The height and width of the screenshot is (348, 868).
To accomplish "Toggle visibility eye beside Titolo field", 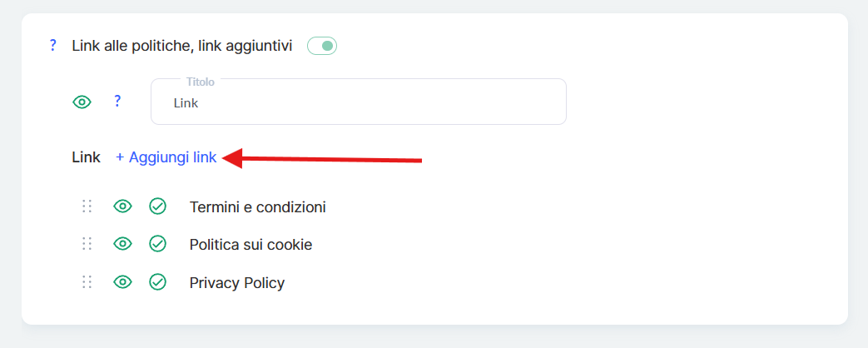I will click(82, 102).
